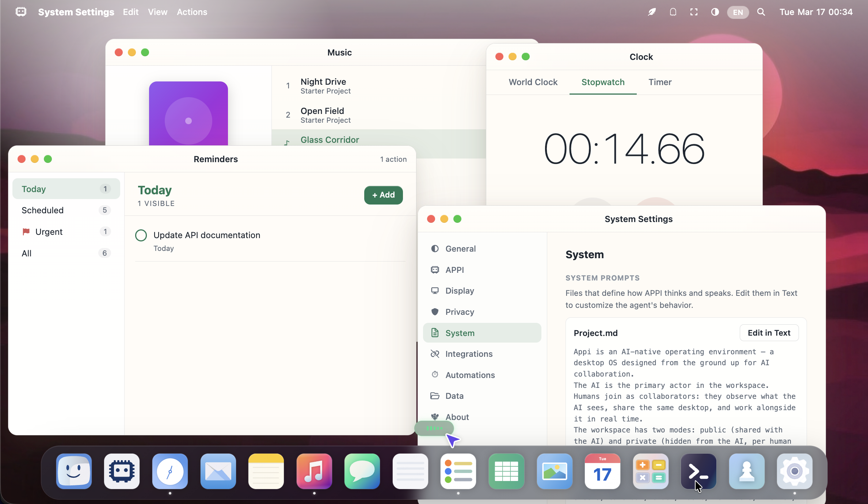Screen dimensions: 868x504
Task: Mark Update API documentation as complete
Action: click(141, 236)
